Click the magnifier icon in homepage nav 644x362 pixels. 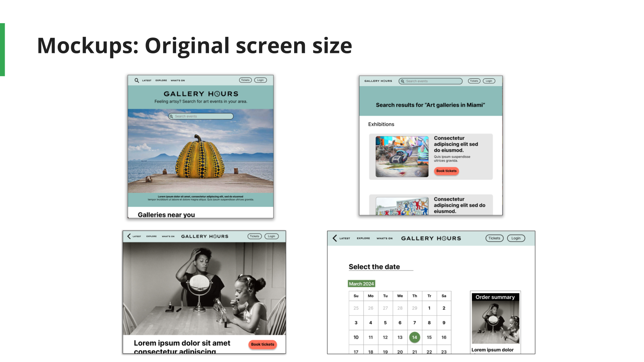[x=137, y=80]
